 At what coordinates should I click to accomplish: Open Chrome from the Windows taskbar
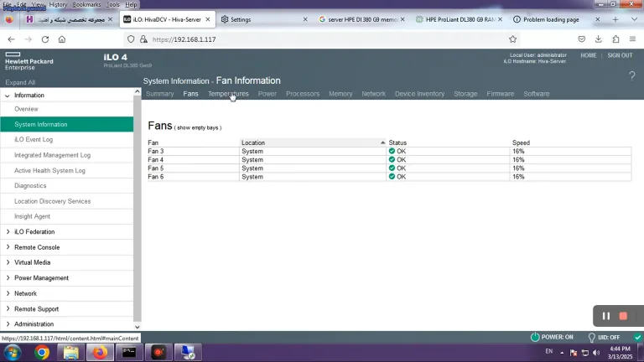[x=42, y=353]
